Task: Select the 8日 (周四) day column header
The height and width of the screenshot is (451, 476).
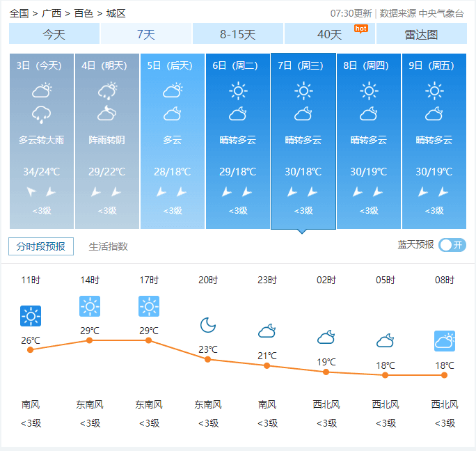Action: (x=366, y=65)
